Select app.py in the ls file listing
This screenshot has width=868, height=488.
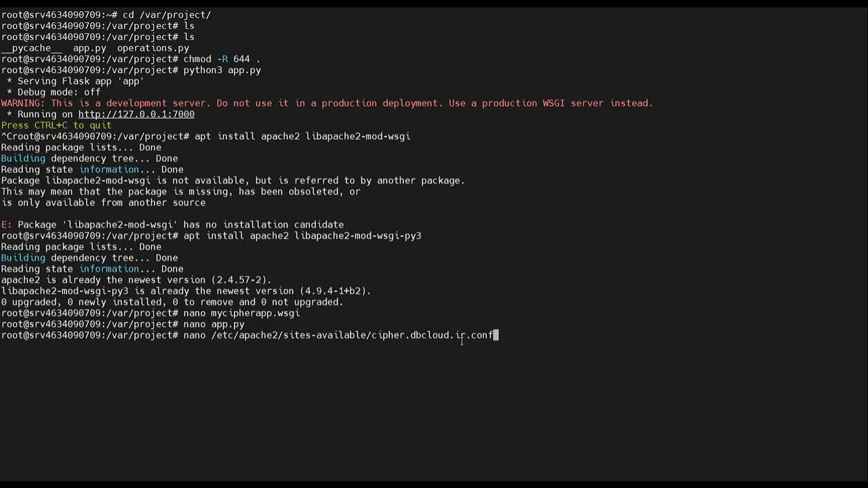[90, 48]
